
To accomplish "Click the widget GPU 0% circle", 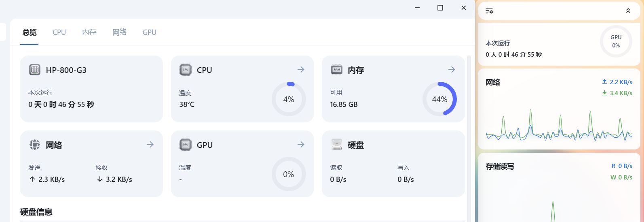I will tap(616, 41).
